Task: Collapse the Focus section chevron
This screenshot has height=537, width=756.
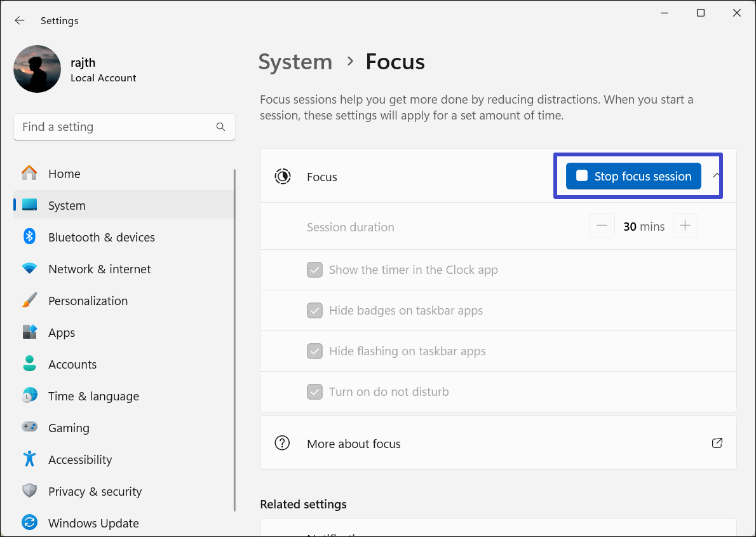Action: coord(716,175)
